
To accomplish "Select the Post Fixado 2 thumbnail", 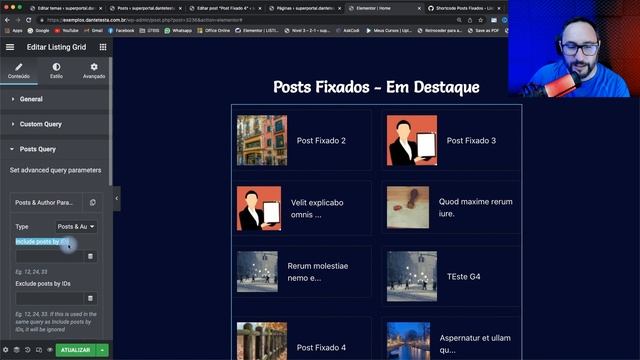I will pos(262,140).
